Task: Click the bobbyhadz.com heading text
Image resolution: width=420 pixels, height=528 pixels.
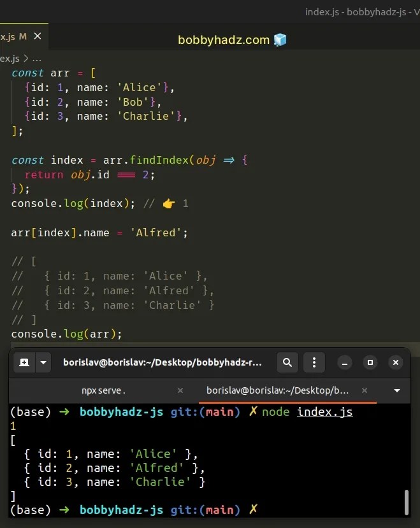Action: click(224, 40)
